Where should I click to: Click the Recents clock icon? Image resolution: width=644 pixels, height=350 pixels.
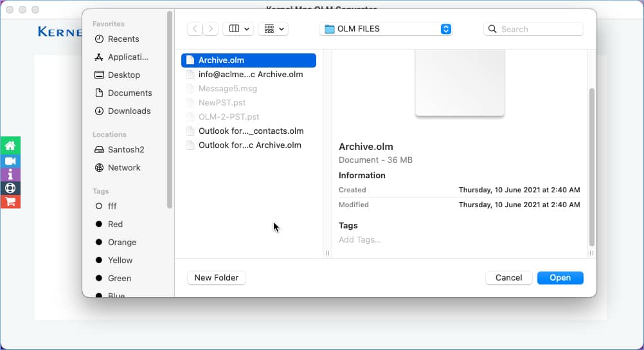click(x=99, y=39)
